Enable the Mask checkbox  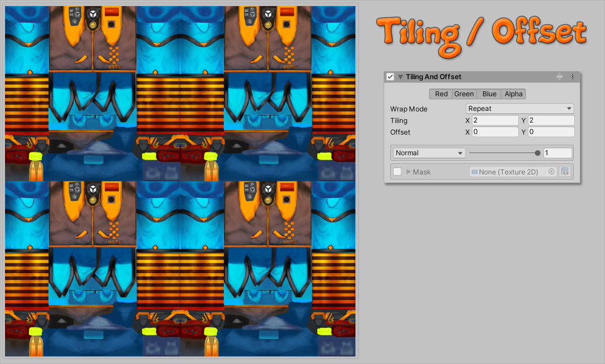[x=397, y=172]
